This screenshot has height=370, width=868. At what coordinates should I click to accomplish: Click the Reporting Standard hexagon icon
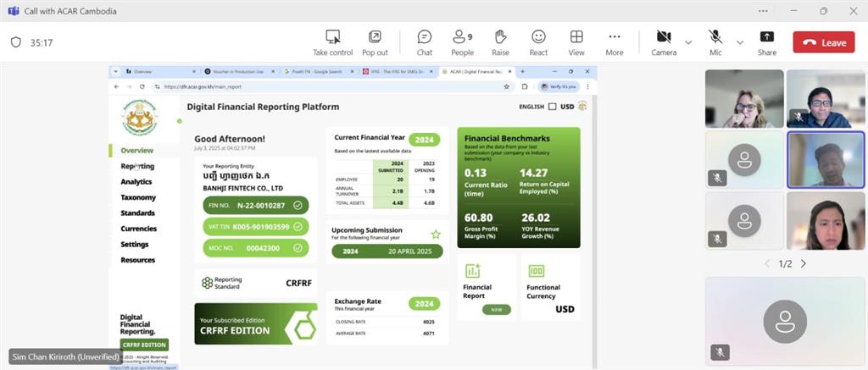[x=207, y=283]
